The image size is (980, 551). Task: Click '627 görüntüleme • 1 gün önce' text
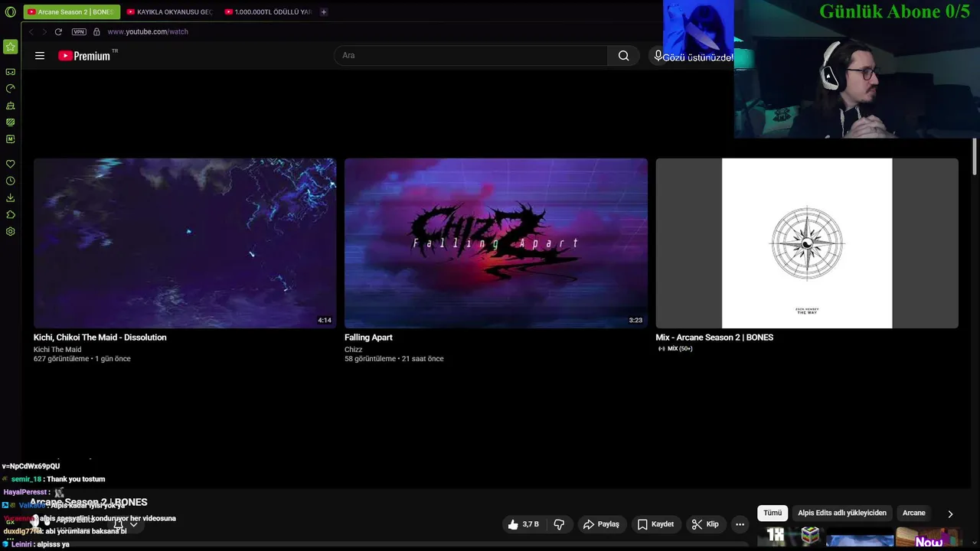point(82,359)
